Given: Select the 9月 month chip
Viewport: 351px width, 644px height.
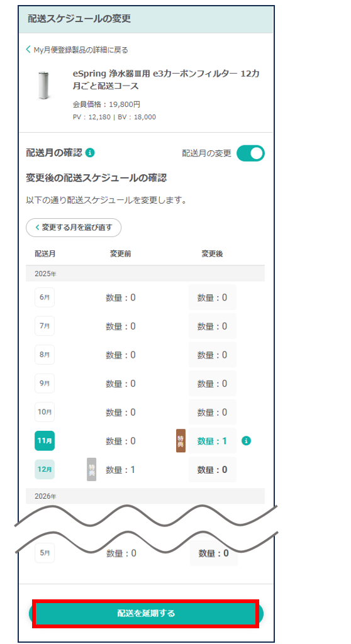Looking at the screenshot, I should [45, 383].
